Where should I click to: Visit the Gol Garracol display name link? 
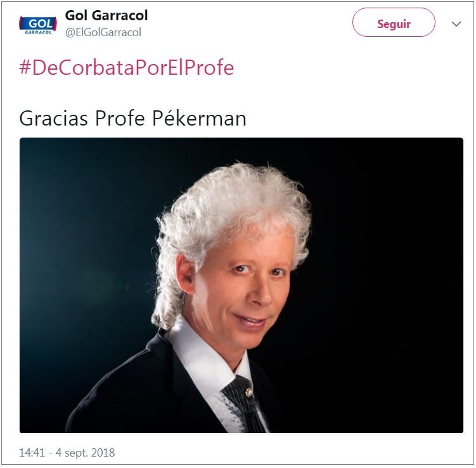[106, 15]
